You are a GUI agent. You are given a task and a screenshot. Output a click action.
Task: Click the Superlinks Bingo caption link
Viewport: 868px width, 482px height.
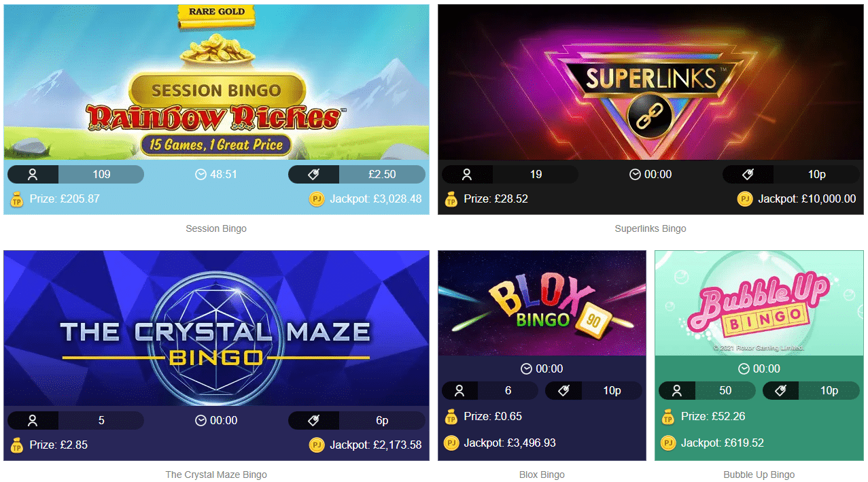pos(650,229)
